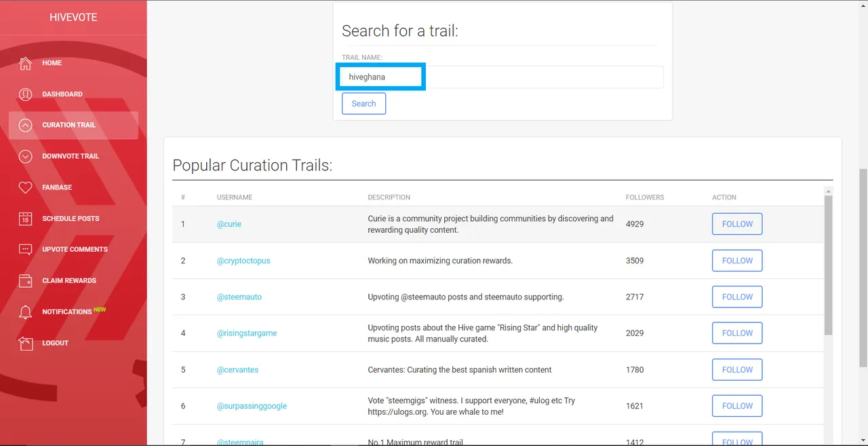Image resolution: width=868 pixels, height=446 pixels.
Task: Click the Curie community project description
Action: (x=490, y=224)
